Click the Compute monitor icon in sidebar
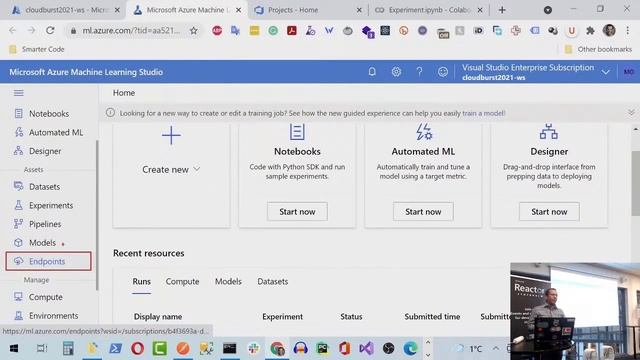Screen dimensions: 640x360 [18, 296]
